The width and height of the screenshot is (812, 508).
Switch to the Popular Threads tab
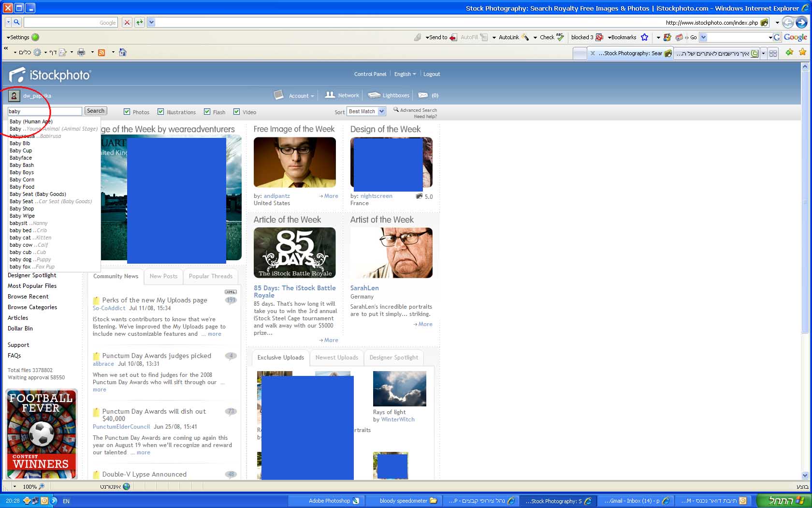click(211, 276)
